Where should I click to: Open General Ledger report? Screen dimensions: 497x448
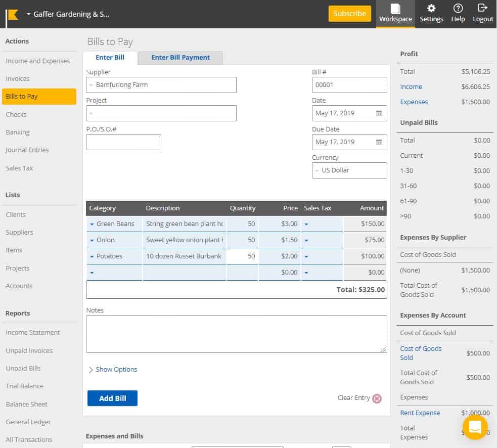[x=28, y=422]
